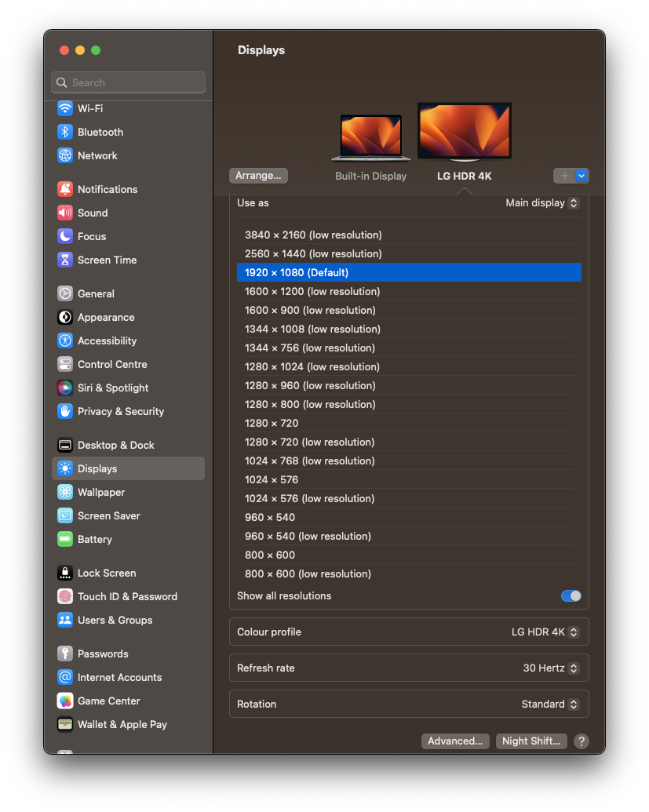Enable Show all resolutions toggle
The width and height of the screenshot is (649, 812).
[571, 596]
